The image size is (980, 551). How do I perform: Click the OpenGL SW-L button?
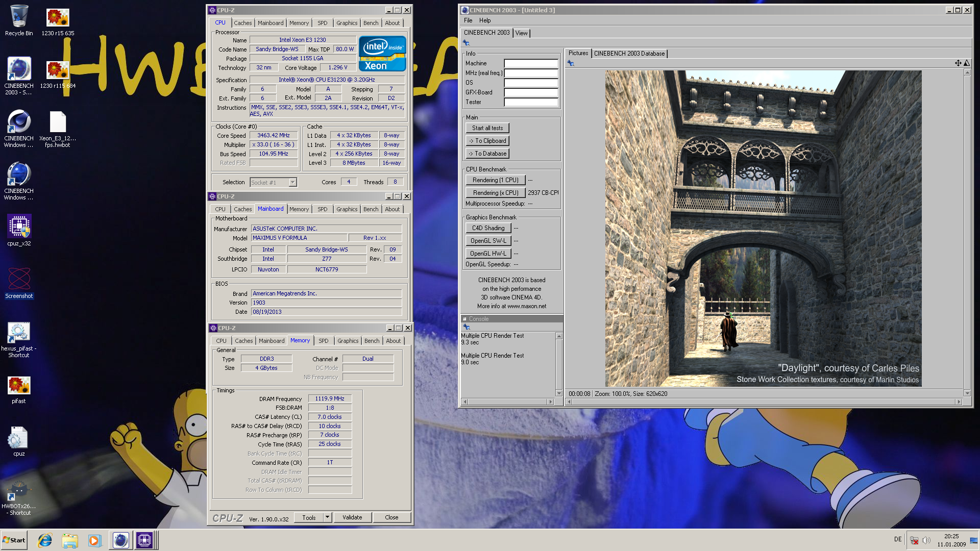[488, 241]
